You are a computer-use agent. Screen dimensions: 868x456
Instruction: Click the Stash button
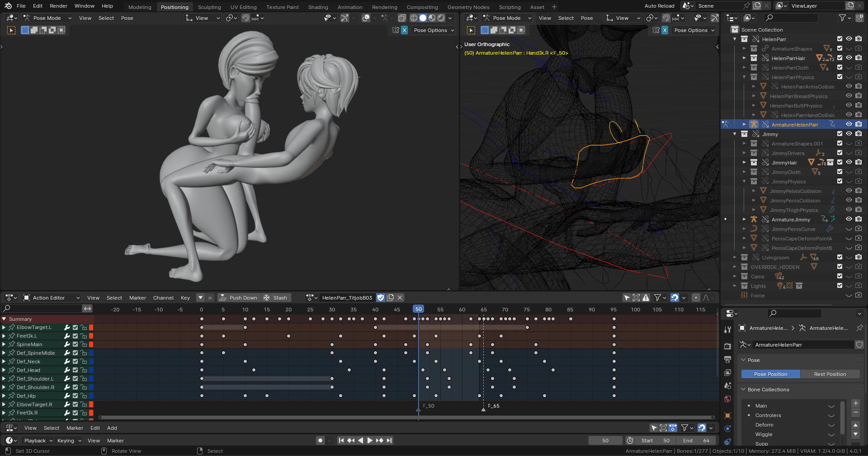pos(275,298)
